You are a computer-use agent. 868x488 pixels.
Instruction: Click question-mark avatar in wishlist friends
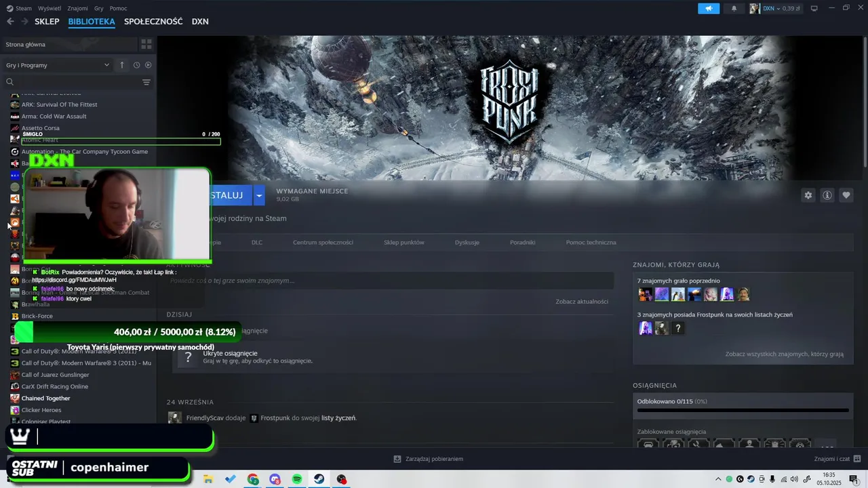pyautogui.click(x=678, y=328)
